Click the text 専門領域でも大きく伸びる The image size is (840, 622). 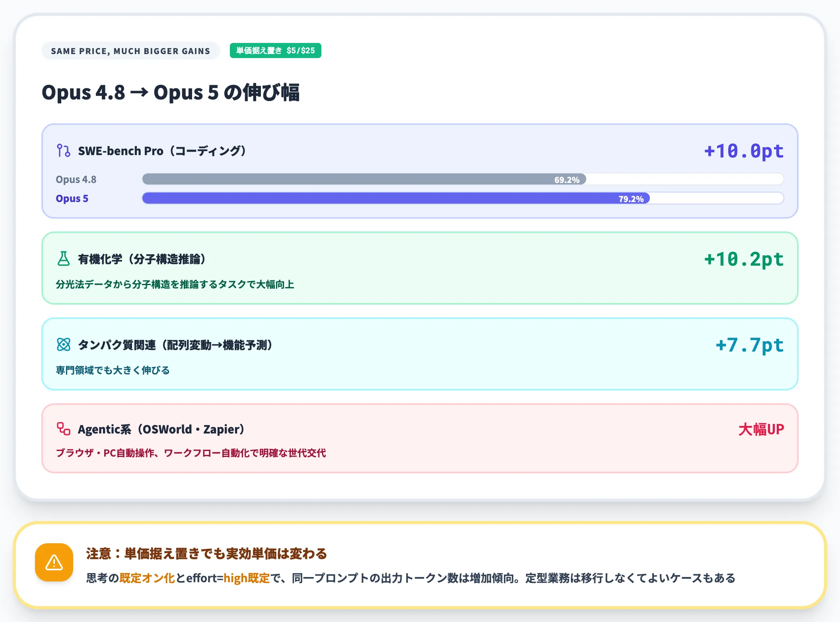pyautogui.click(x=113, y=370)
